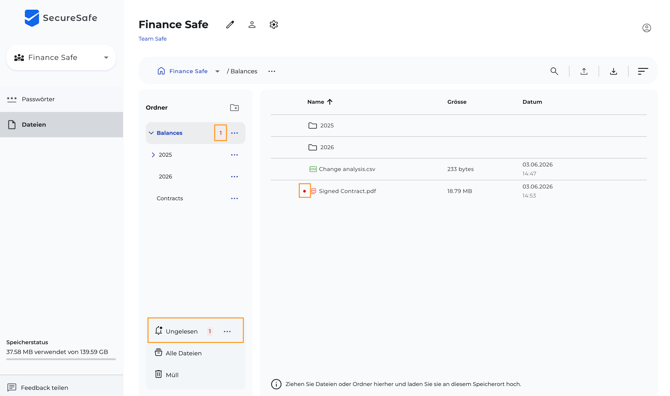Click the Team Safe link under title
670x396 pixels.
click(x=153, y=38)
